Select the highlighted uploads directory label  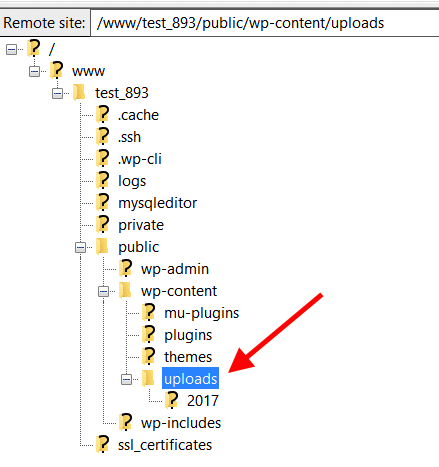pyautogui.click(x=190, y=378)
